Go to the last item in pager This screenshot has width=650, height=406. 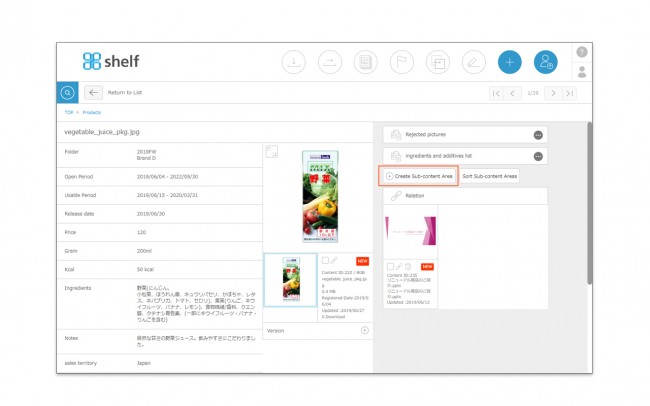pos(570,93)
